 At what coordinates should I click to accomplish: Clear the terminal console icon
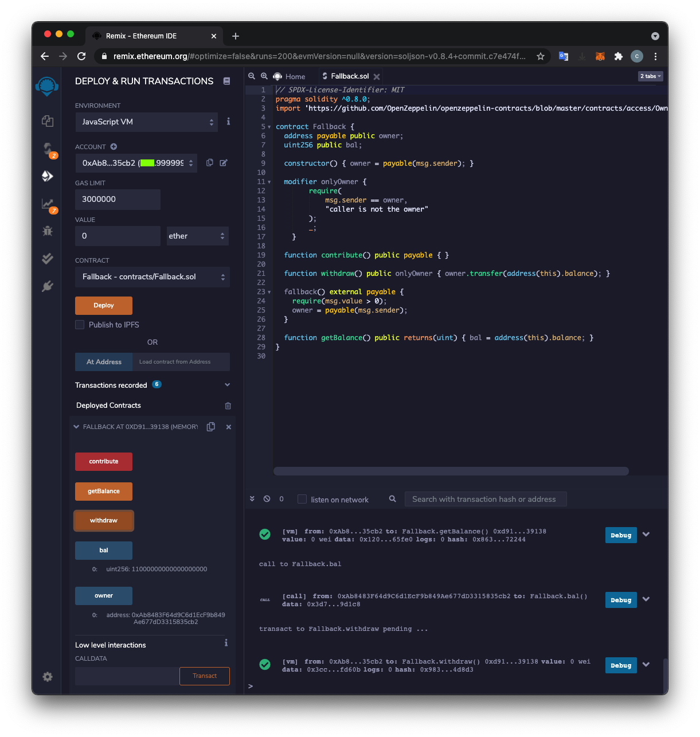tap(267, 499)
